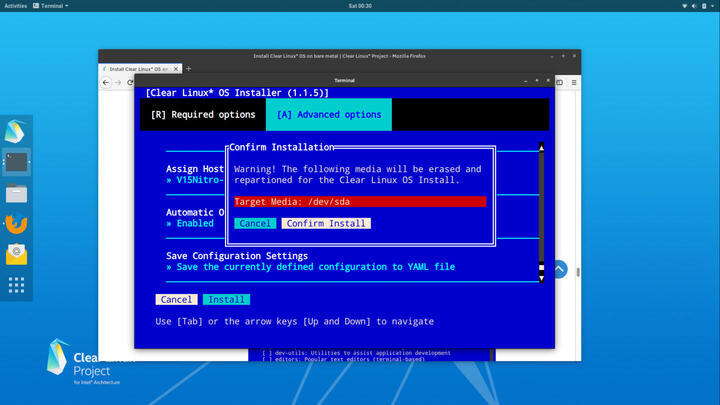Minimize the Firefox window
This screenshot has width=720, height=405.
(552, 56)
